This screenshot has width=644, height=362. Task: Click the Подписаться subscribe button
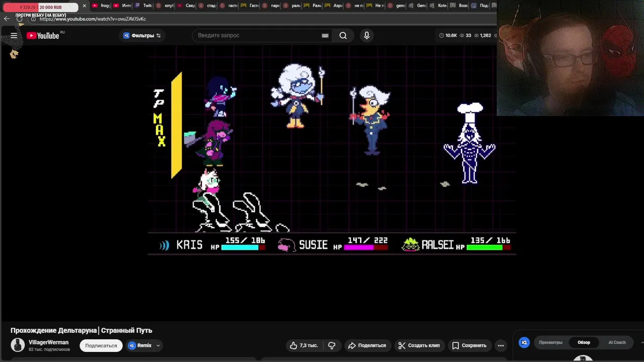pos(101,345)
